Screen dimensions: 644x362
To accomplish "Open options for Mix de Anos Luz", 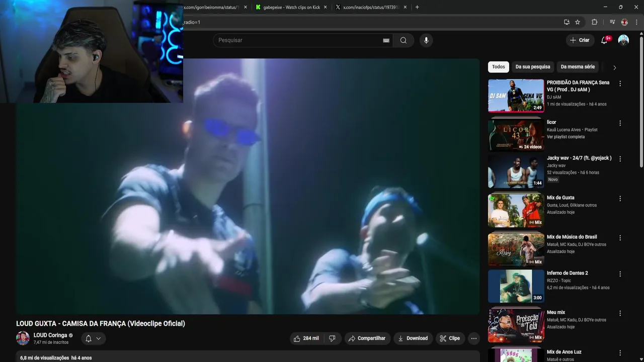I will (620, 353).
